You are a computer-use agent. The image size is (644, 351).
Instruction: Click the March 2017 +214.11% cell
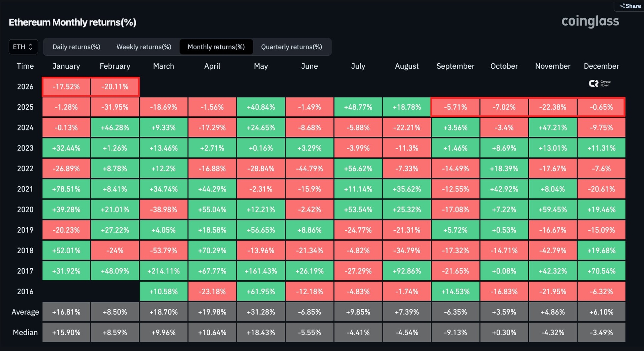[163, 271]
